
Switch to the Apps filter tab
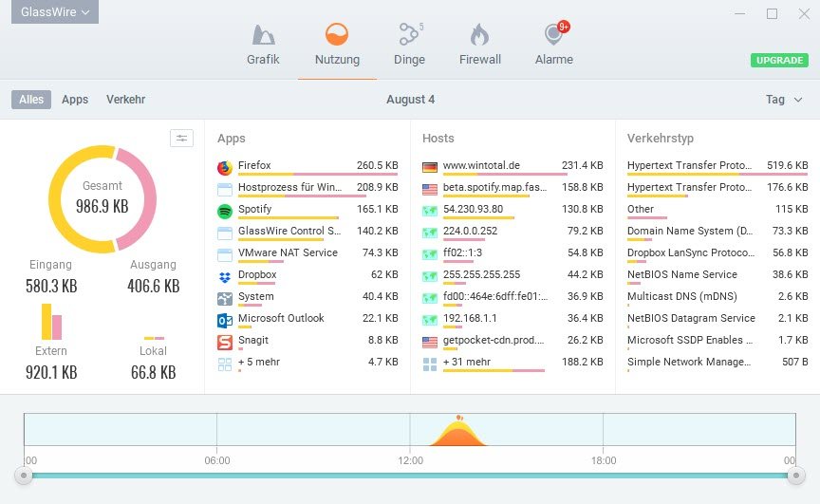tap(75, 100)
